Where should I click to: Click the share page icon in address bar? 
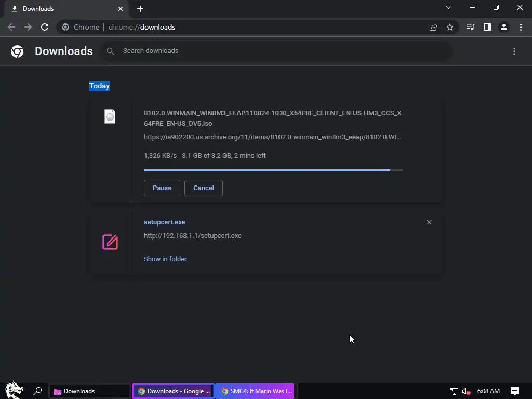click(x=433, y=27)
